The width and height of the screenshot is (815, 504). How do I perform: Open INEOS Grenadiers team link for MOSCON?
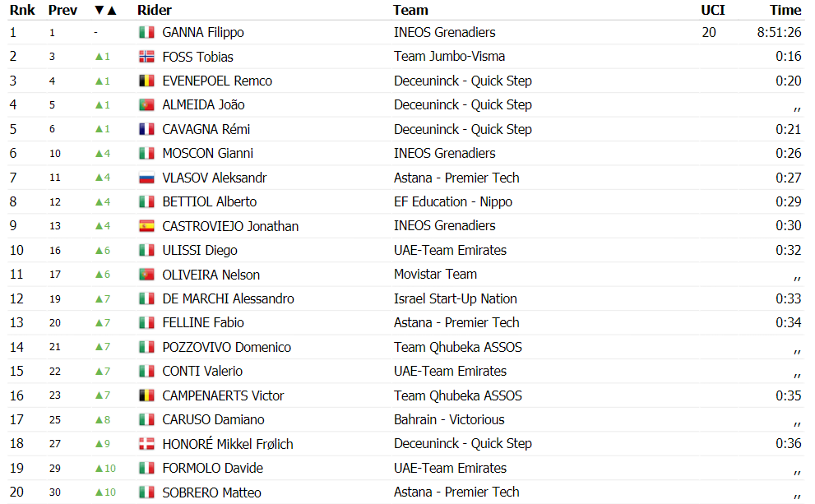444,153
